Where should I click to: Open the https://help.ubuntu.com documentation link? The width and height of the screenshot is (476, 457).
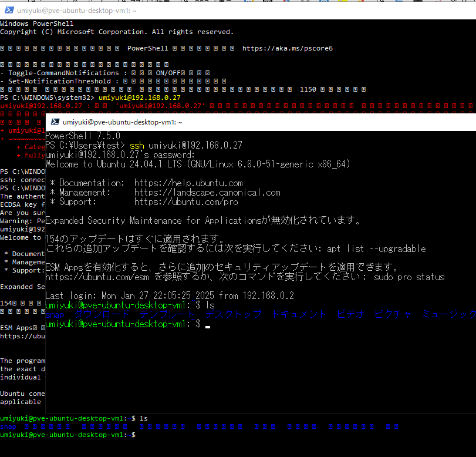click(188, 183)
